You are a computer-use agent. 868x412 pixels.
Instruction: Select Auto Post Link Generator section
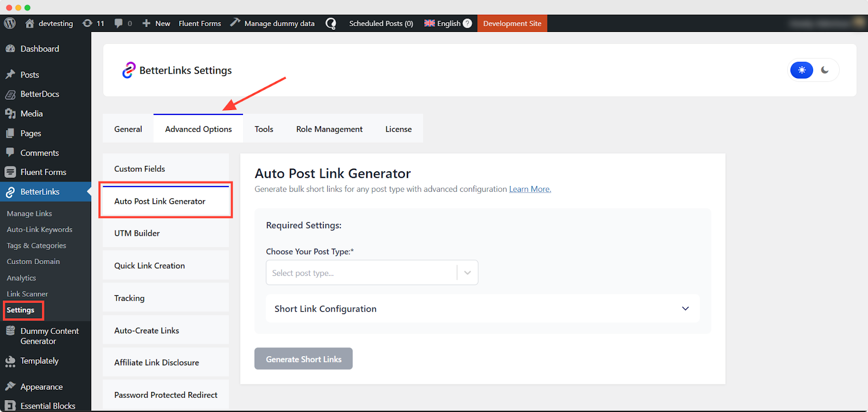click(x=166, y=201)
